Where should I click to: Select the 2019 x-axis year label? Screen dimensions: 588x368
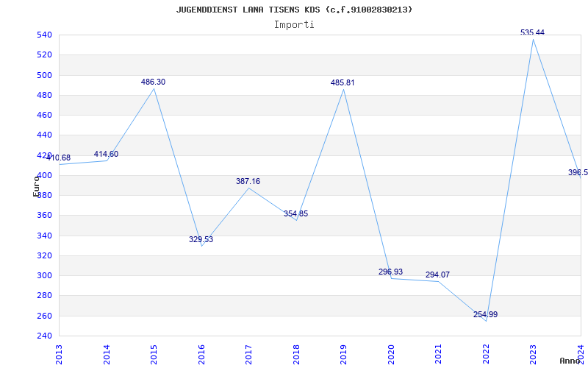pos(343,355)
